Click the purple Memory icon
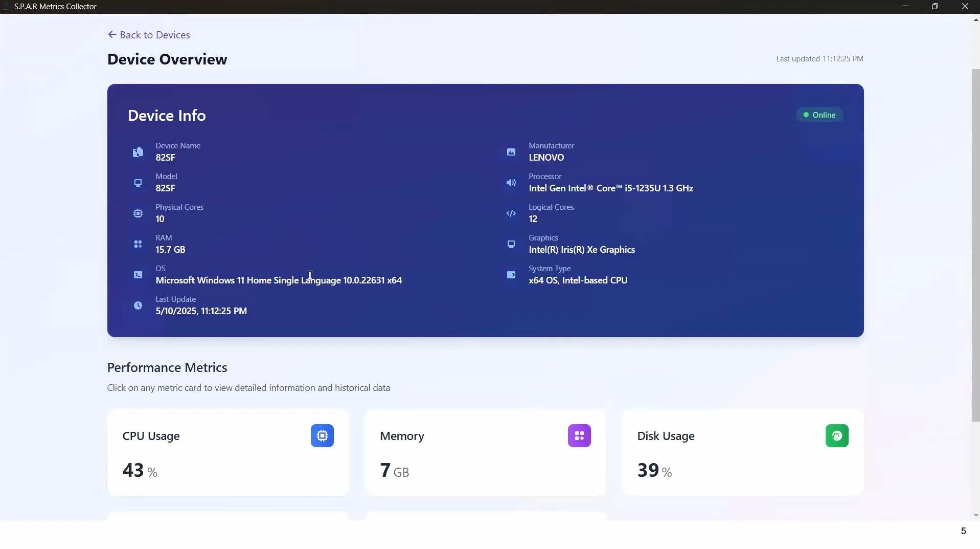The image size is (980, 549). point(579,435)
